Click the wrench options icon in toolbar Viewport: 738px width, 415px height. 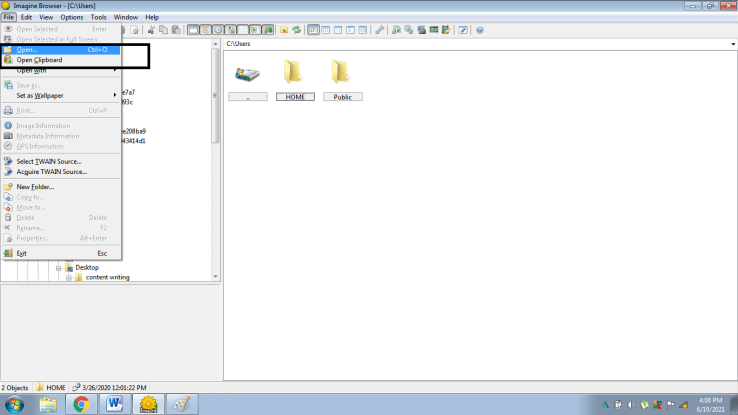pos(379,30)
